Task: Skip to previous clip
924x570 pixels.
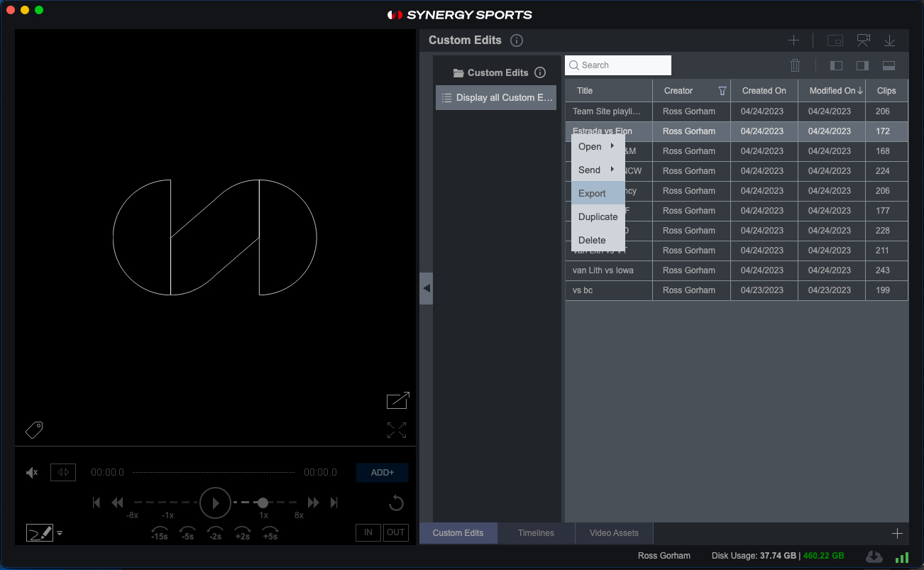Action: tap(97, 503)
